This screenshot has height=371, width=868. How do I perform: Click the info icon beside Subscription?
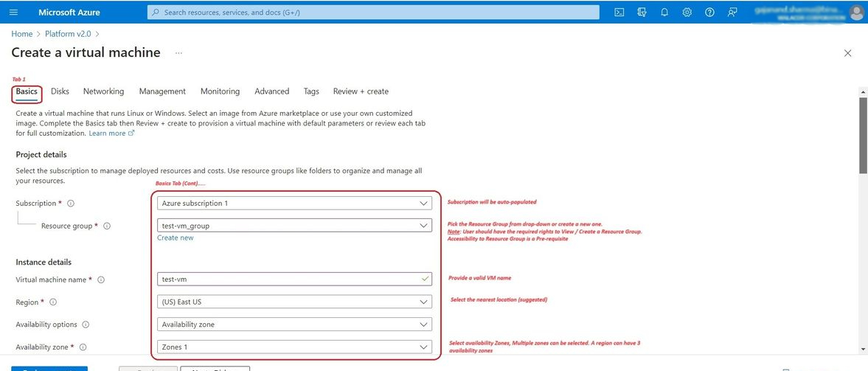point(71,204)
